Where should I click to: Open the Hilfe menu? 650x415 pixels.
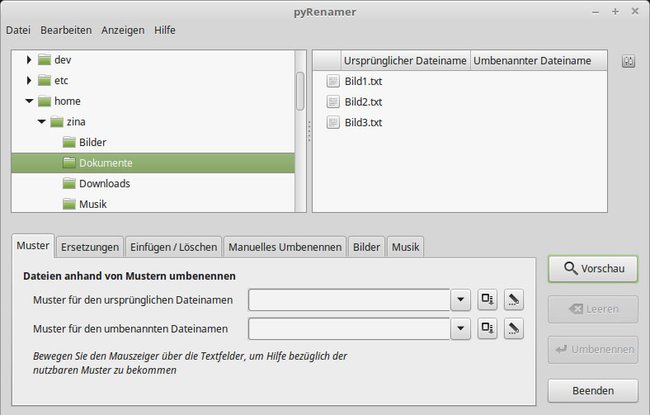coord(165,30)
